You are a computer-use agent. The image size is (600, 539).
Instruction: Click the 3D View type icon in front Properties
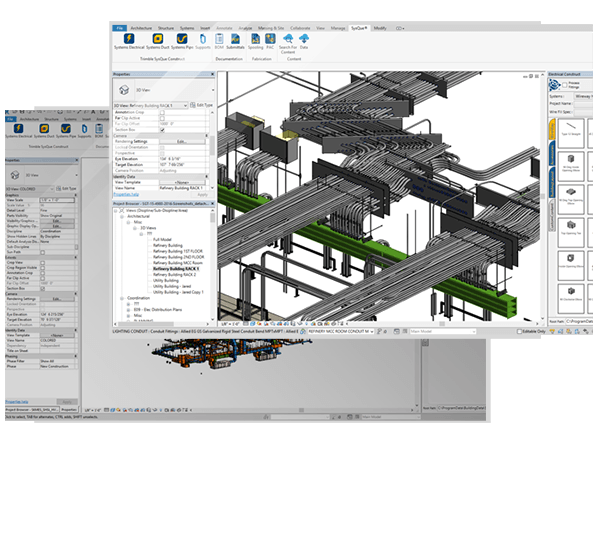click(x=124, y=90)
